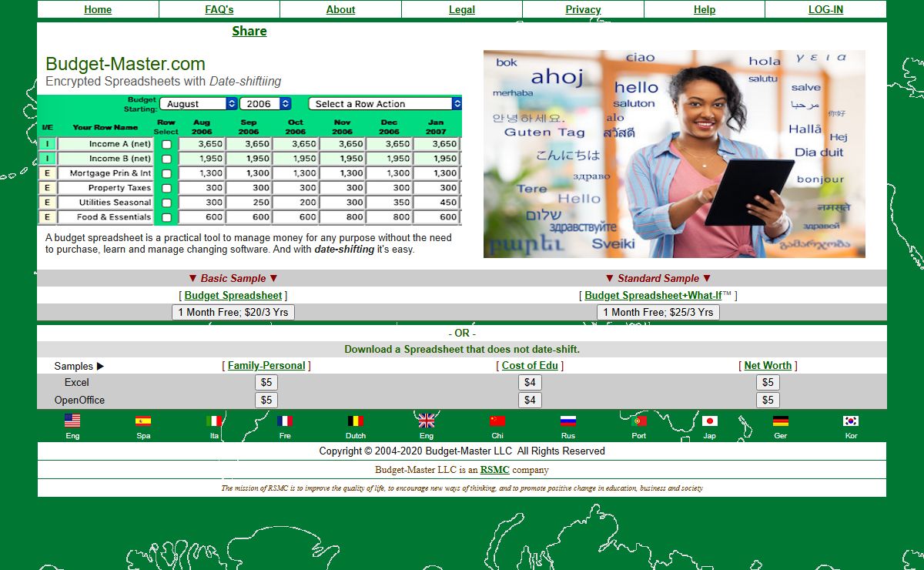Choose the Spanish flag icon
924x570 pixels.
pos(143,421)
